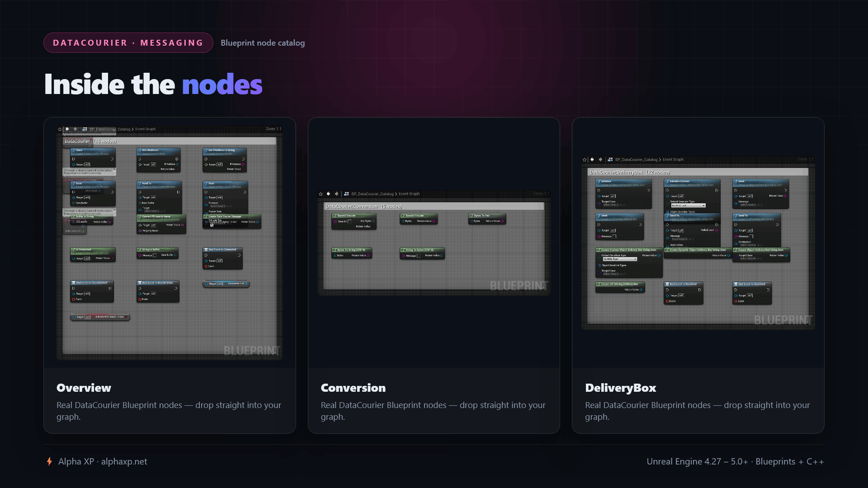Click the favorite star in the DeliveryBox graph toolbar

click(x=585, y=160)
